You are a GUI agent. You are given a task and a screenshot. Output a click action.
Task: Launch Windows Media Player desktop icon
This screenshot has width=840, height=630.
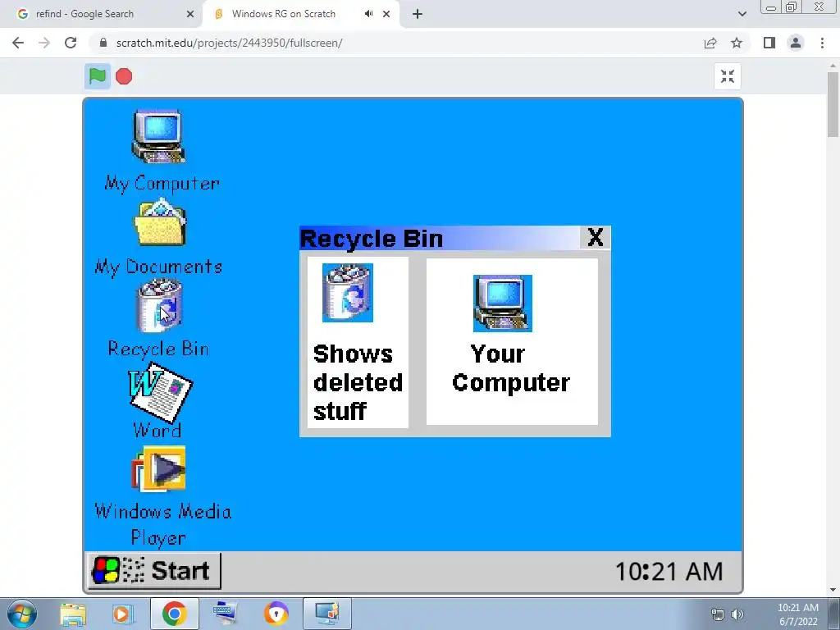158,469
